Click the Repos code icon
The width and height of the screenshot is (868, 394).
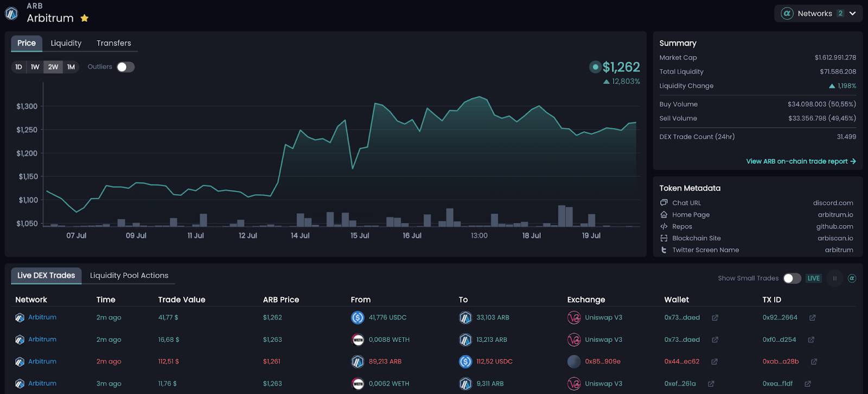(x=663, y=227)
